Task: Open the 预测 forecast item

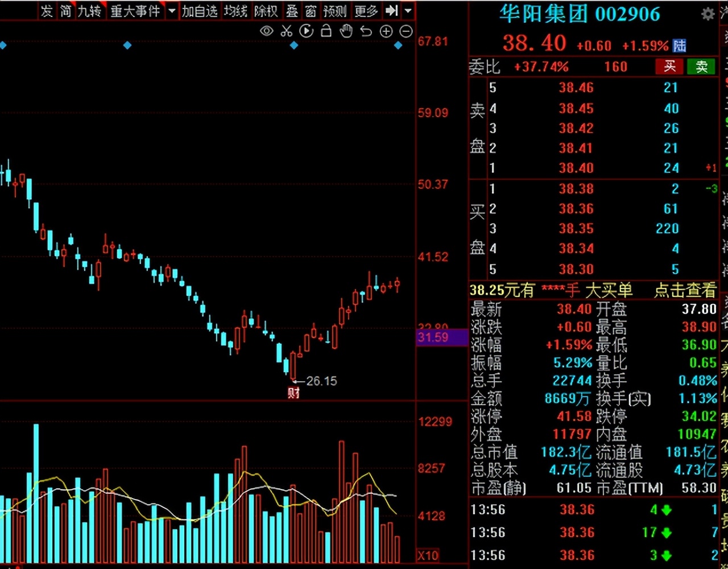Action: pyautogui.click(x=335, y=11)
